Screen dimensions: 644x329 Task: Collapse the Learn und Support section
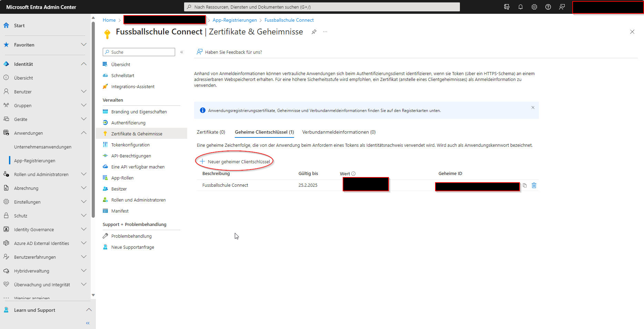(x=89, y=310)
